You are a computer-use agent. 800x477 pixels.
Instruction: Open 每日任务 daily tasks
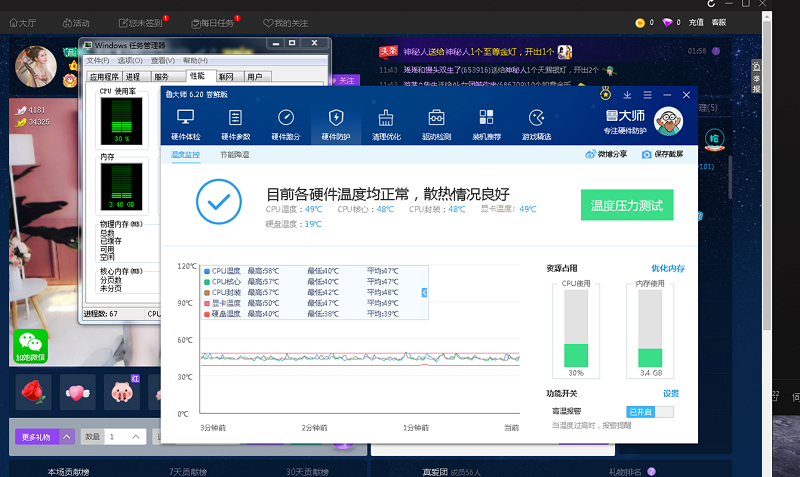click(212, 23)
